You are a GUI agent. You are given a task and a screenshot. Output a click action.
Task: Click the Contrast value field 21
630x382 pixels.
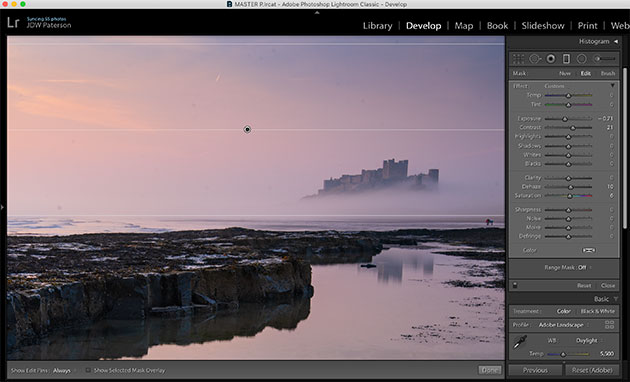[x=610, y=127]
